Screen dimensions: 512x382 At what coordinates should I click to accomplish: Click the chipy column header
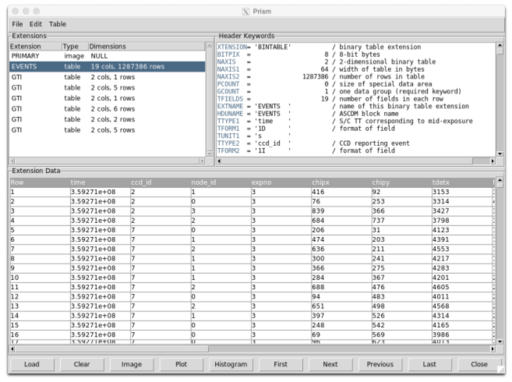[402, 182]
